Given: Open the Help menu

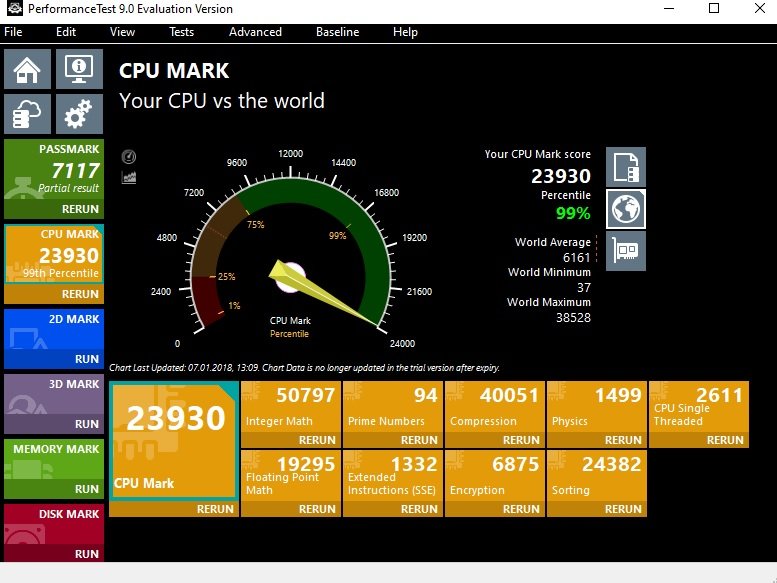Looking at the screenshot, I should pyautogui.click(x=405, y=32).
